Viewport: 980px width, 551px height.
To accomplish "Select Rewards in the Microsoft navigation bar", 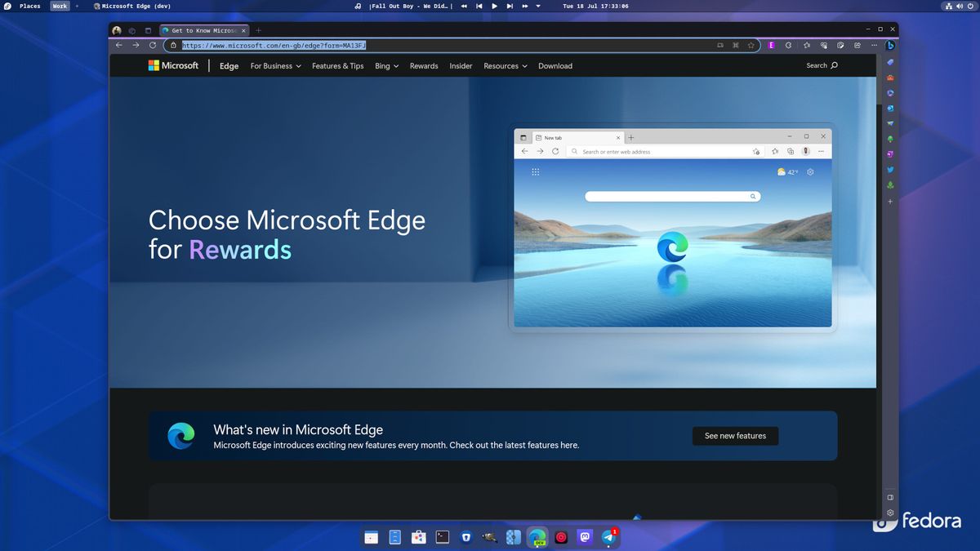I will click(x=424, y=66).
